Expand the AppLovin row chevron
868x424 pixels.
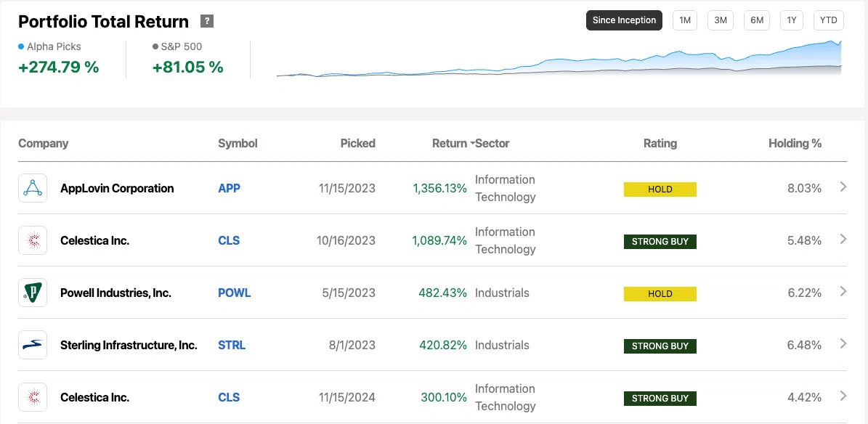coord(843,187)
